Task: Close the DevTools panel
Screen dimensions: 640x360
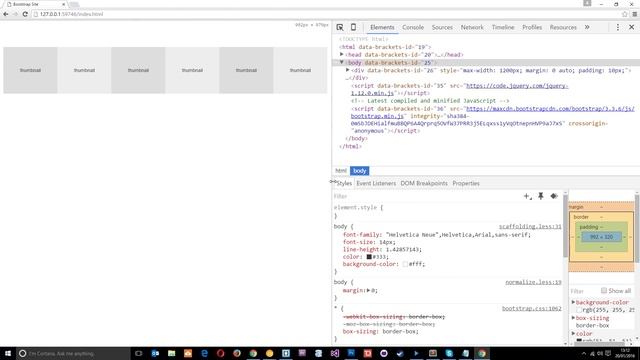Action: 631,27
